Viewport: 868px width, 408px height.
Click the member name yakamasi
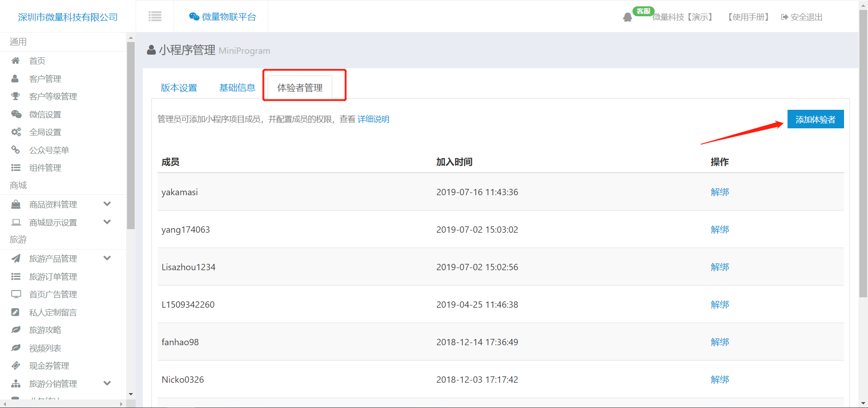[x=180, y=192]
